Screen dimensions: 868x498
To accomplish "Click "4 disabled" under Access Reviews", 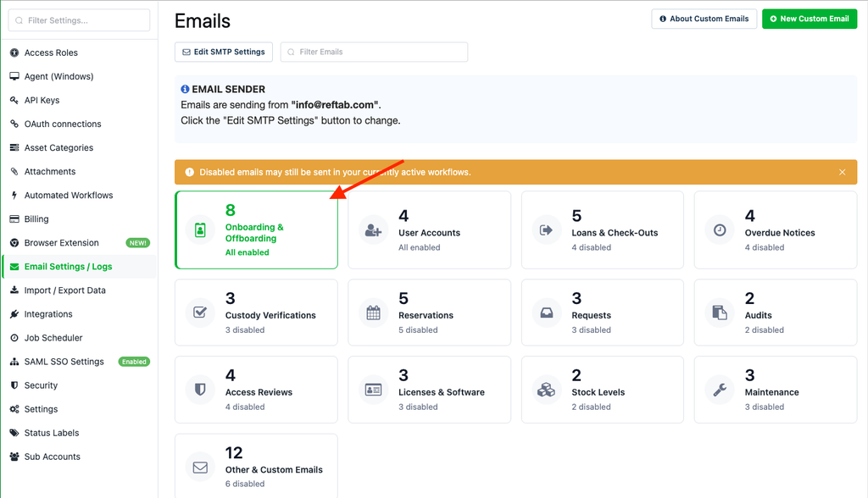I will (245, 407).
